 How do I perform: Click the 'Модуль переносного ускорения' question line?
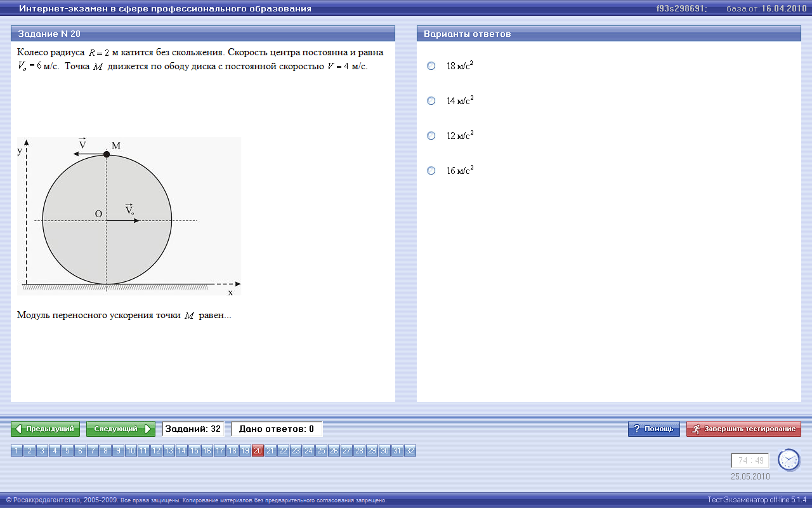point(124,315)
